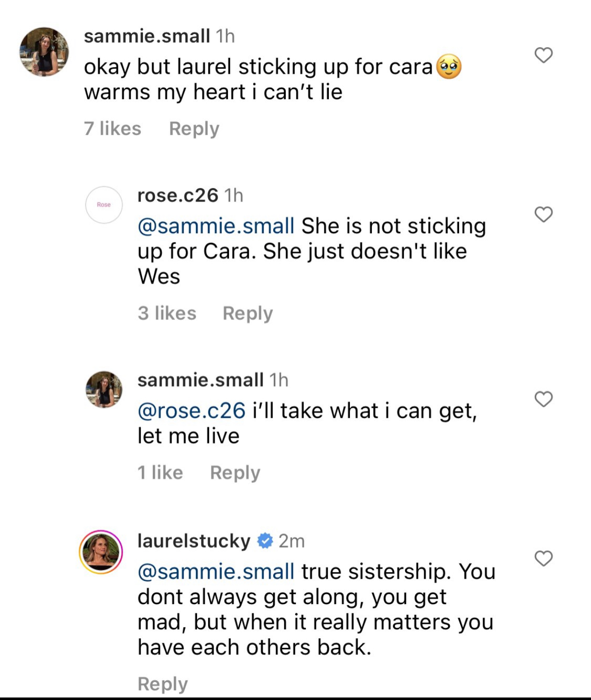View the 3 likes on rose.c26's reply
Screen dimensions: 591x700
[167, 313]
